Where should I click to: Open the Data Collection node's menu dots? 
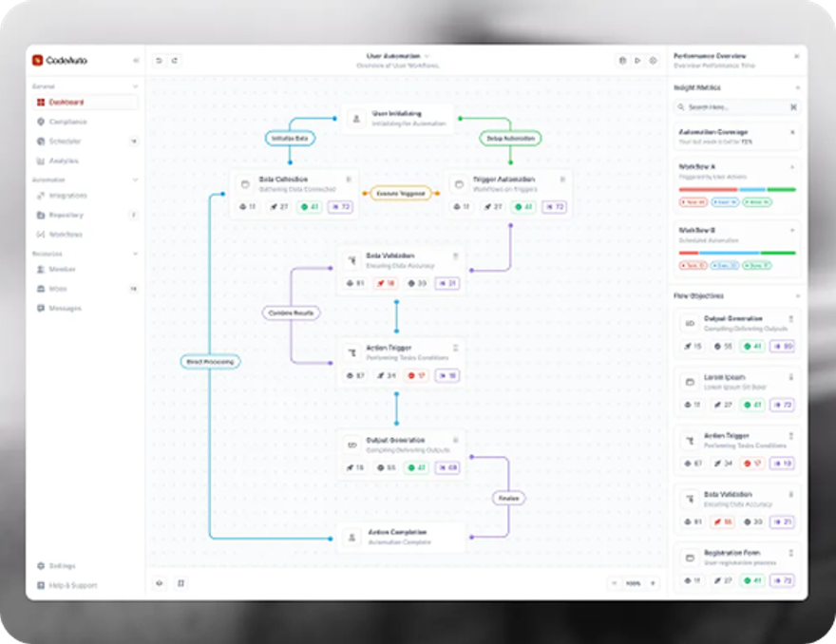click(x=349, y=180)
